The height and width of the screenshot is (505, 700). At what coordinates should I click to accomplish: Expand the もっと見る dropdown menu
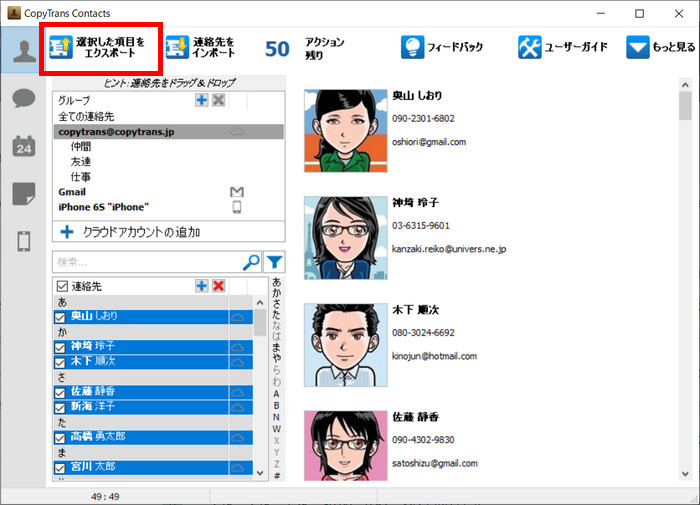click(x=661, y=47)
